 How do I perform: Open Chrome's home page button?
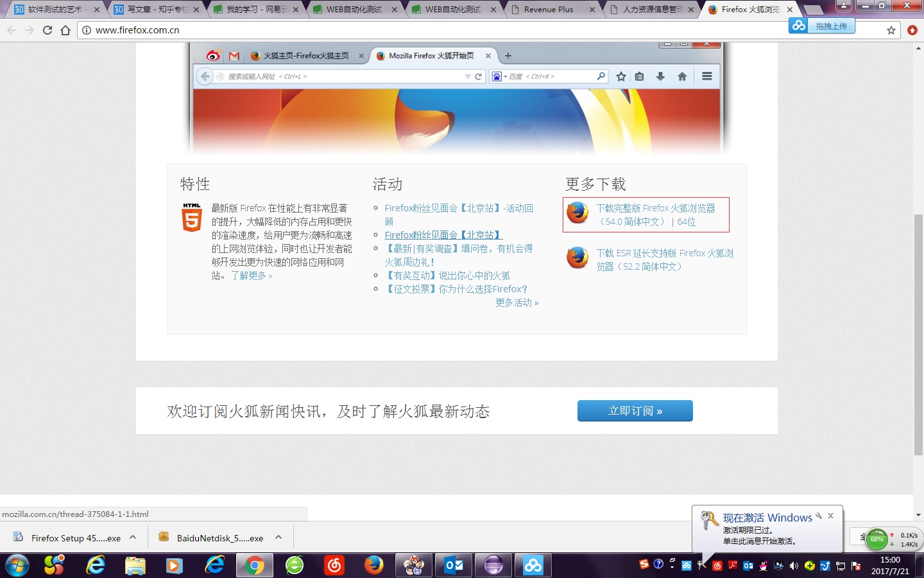coord(65,30)
